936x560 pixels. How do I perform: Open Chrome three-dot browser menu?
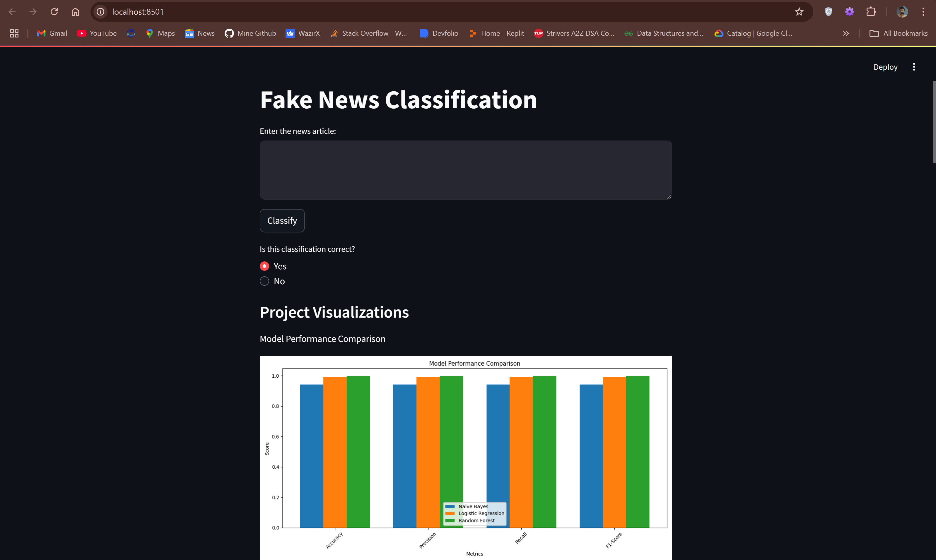tap(923, 12)
